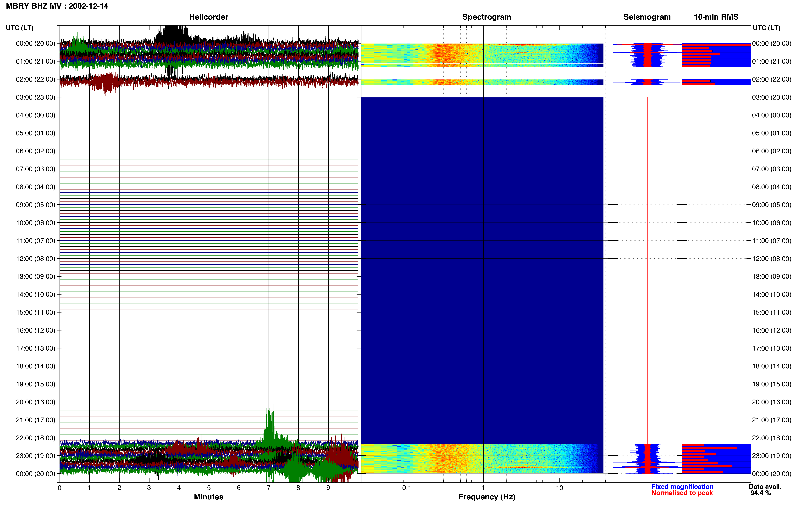Click the left '10:00 (06:00)' time label
The width and height of the screenshot is (812, 508).
point(36,223)
